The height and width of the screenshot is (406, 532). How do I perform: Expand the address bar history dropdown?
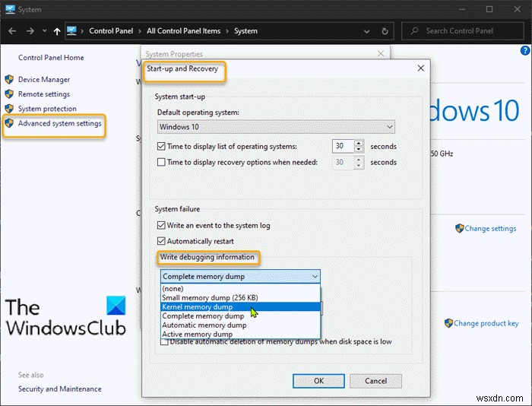367,31
